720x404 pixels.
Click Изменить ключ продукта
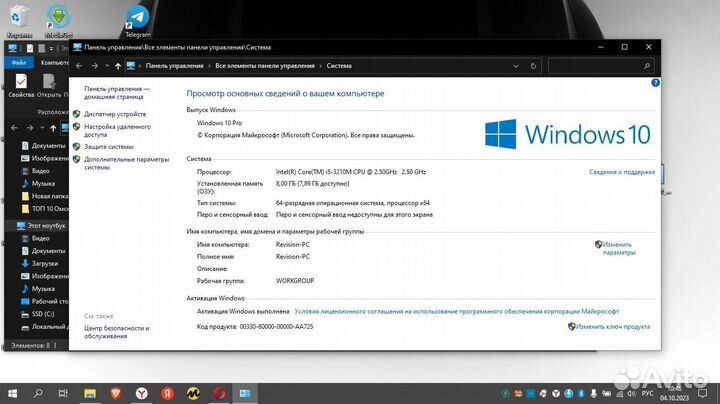[x=613, y=326]
